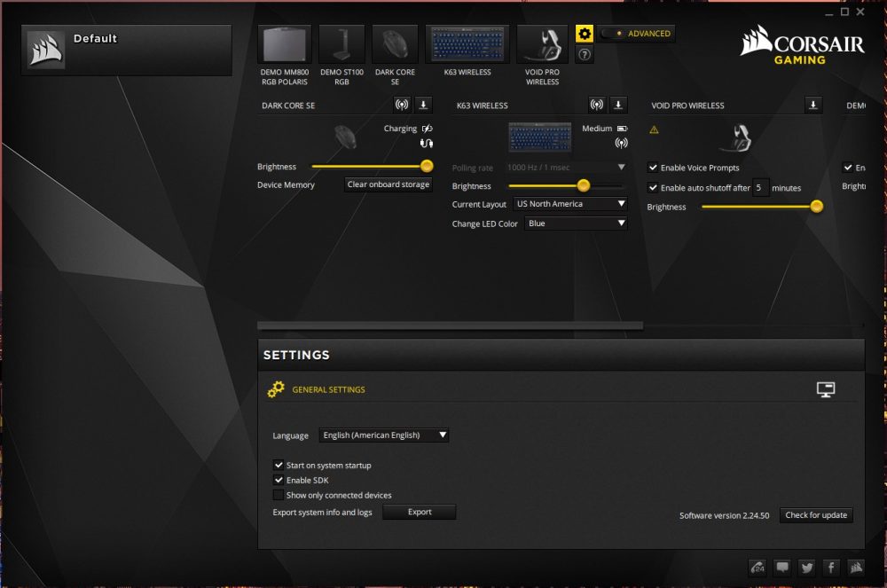Select the DEMO ST100 RGB device thumbnail

[x=341, y=44]
